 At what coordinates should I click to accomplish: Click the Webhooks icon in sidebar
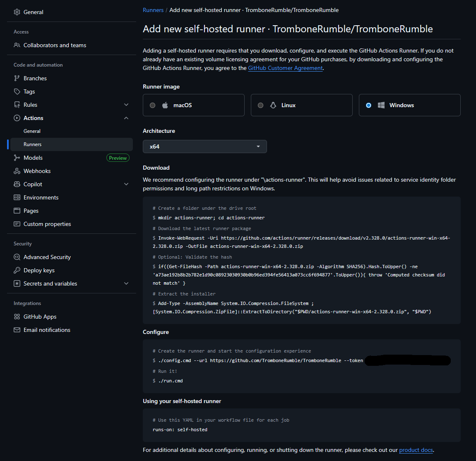tap(17, 171)
